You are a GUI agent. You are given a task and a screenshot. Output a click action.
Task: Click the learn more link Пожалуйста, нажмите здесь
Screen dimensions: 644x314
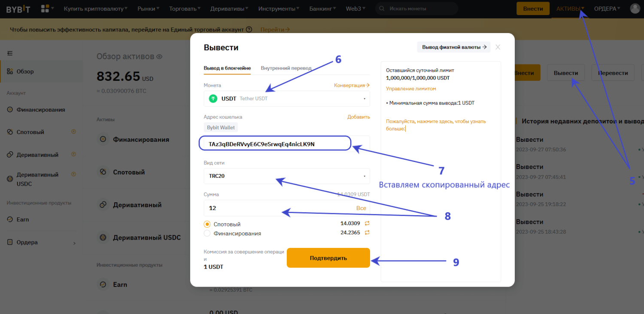(436, 125)
